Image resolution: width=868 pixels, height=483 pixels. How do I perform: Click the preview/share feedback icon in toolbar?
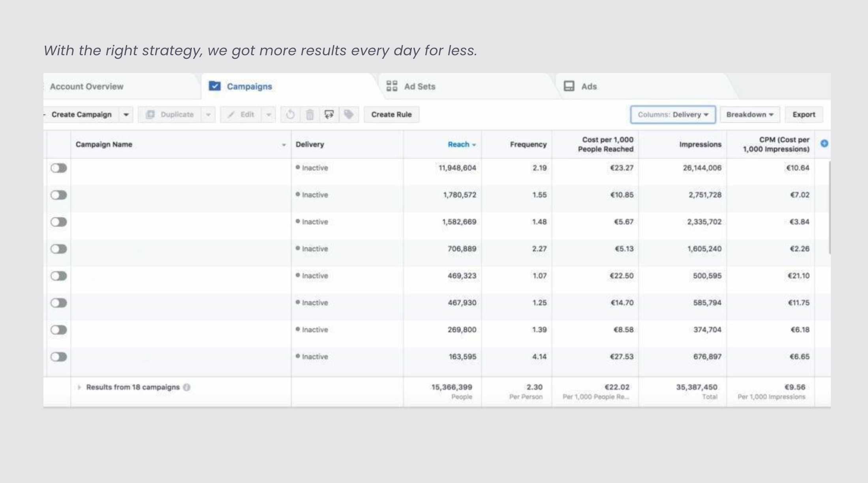coord(329,114)
